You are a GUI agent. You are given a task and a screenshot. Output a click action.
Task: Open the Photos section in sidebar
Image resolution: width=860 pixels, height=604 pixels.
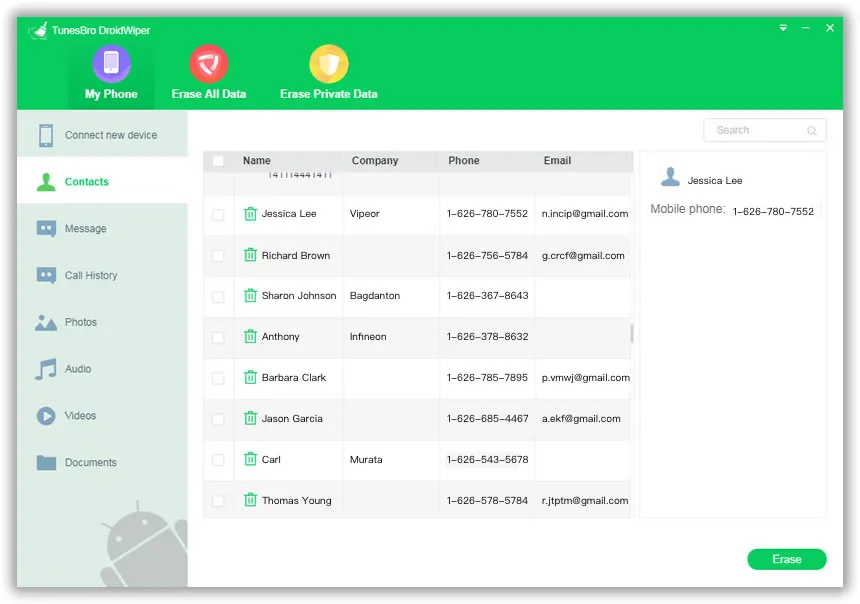point(80,322)
